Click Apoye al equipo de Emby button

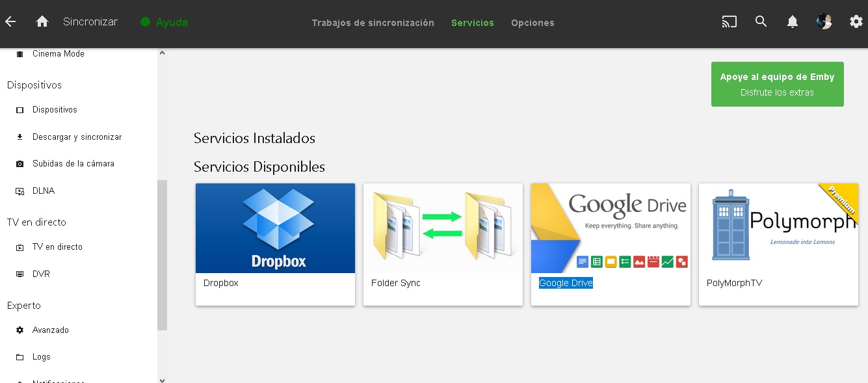pyautogui.click(x=778, y=84)
